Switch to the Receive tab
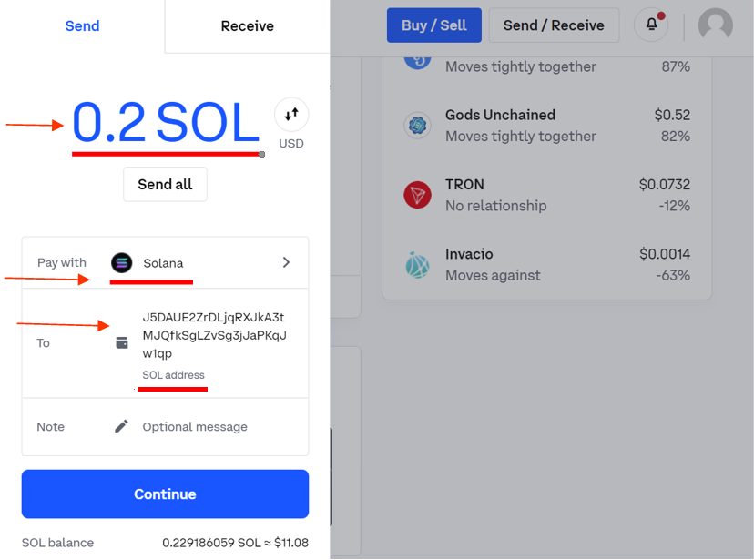 247,26
